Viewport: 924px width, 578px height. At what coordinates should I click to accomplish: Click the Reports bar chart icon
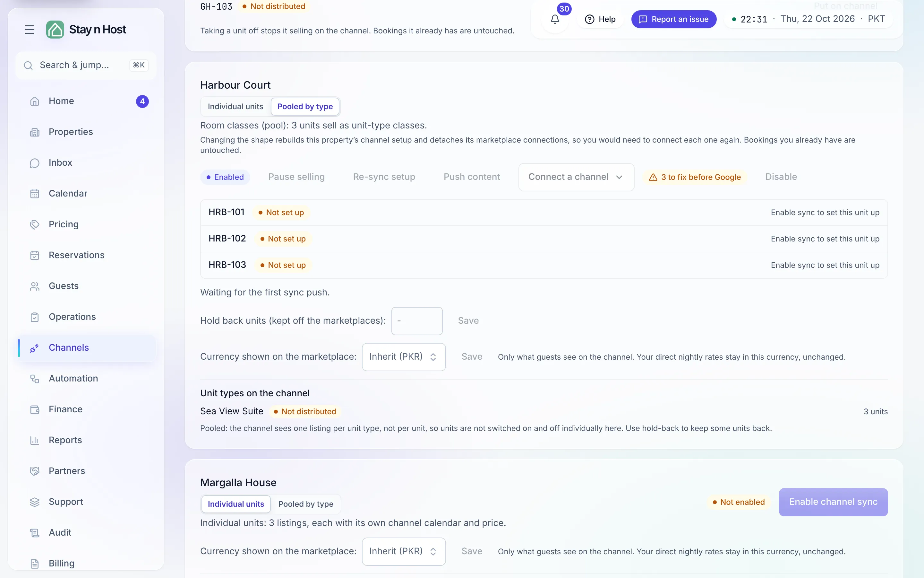(x=35, y=440)
